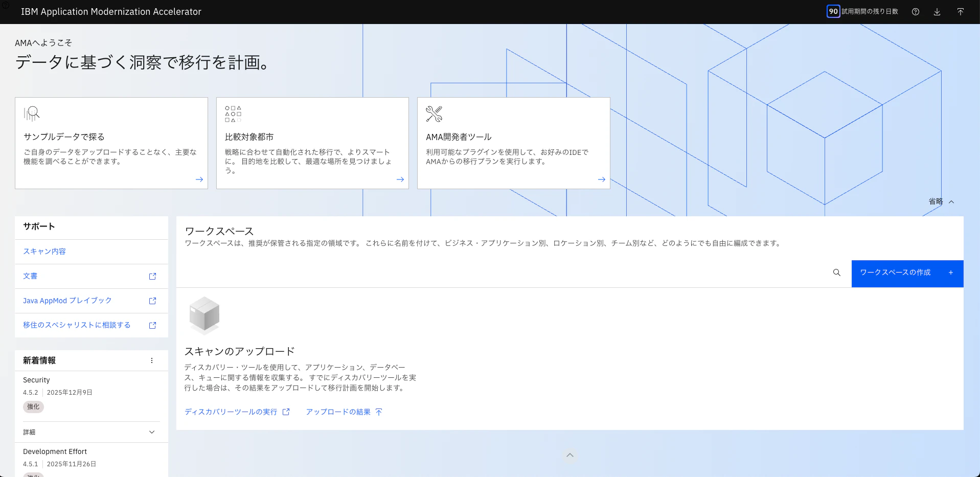Click the スキャンのアップロード heading

240,351
